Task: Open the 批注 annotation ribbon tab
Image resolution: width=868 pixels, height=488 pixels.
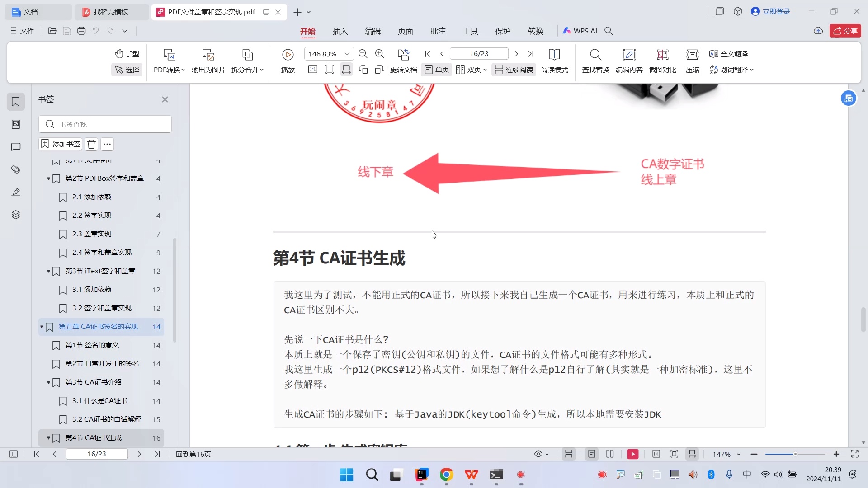Action: 438,31
